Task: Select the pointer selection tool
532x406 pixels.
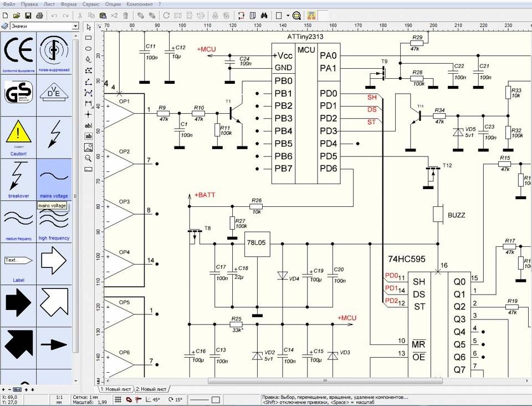Action: 89,27
